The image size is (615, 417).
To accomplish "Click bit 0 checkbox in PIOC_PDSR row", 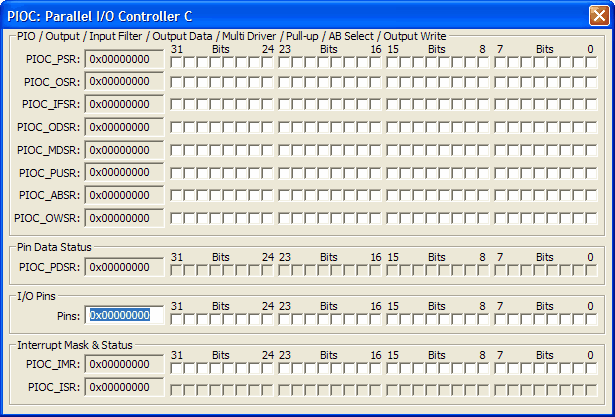I will tap(591, 270).
